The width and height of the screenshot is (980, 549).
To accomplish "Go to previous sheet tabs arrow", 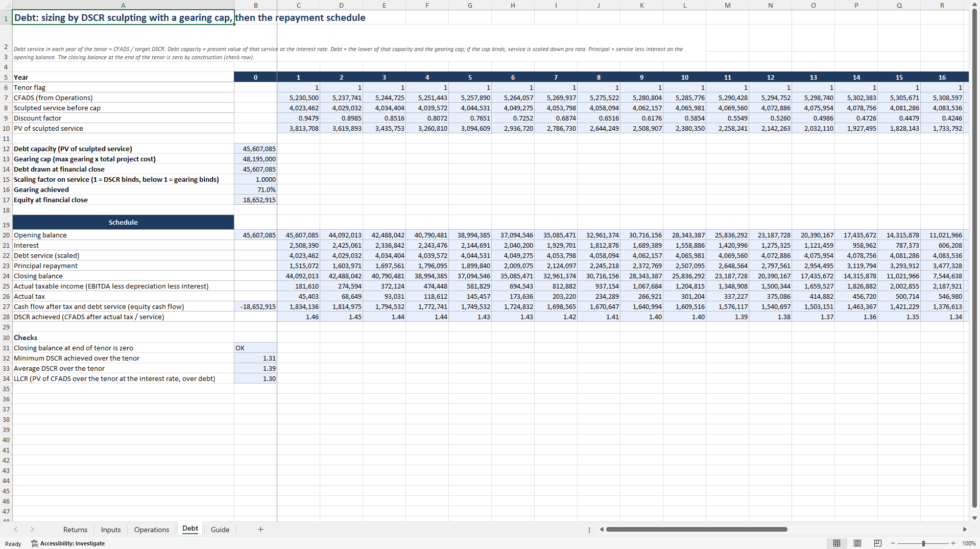I will pos(16,530).
